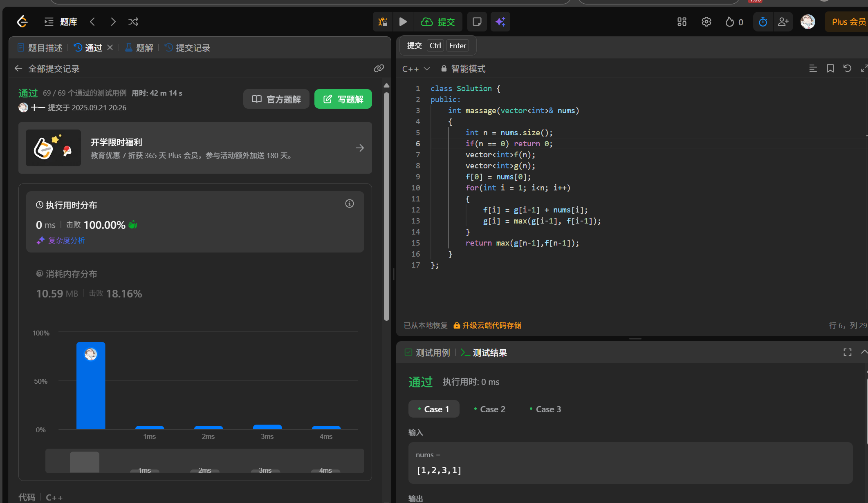Click the 写题解 green button
Image resolution: width=868 pixels, height=503 pixels.
point(343,99)
